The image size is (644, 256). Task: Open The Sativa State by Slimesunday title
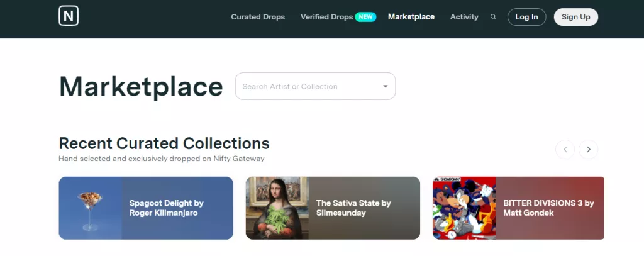[x=353, y=208]
